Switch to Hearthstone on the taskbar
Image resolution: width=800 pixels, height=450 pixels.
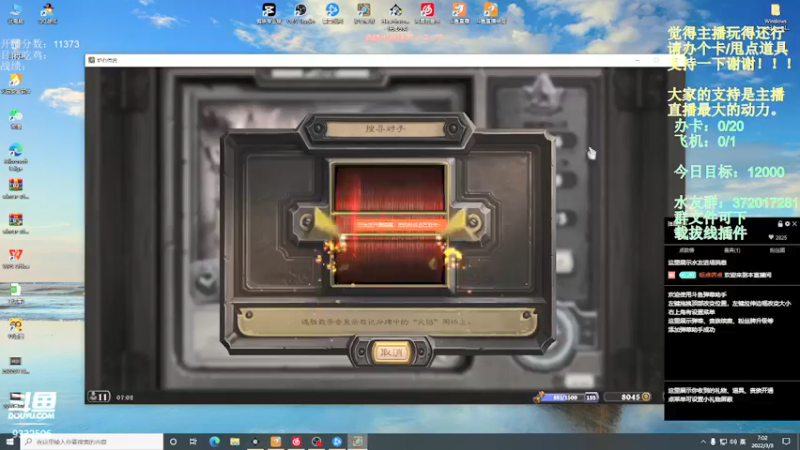coord(358,441)
